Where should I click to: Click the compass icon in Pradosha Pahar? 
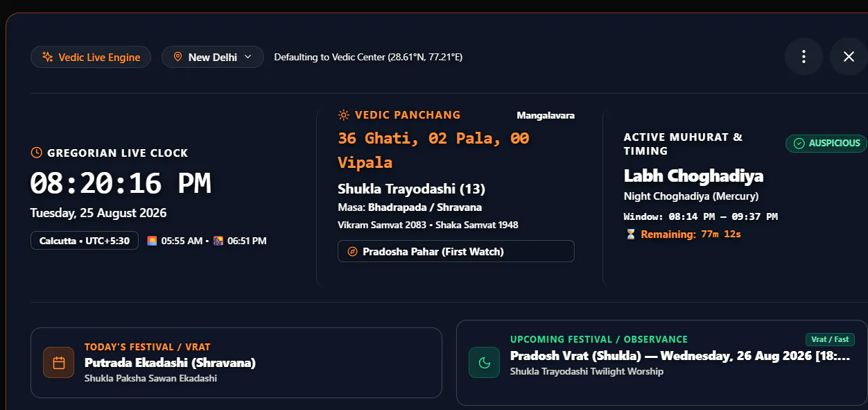[353, 252]
